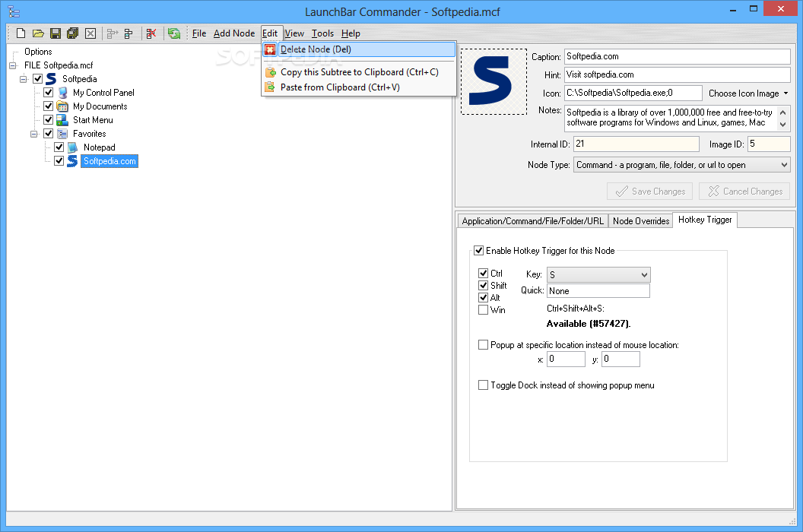The image size is (803, 532).
Task: Collapse the Softpedia tree branch
Action: pyautogui.click(x=24, y=79)
